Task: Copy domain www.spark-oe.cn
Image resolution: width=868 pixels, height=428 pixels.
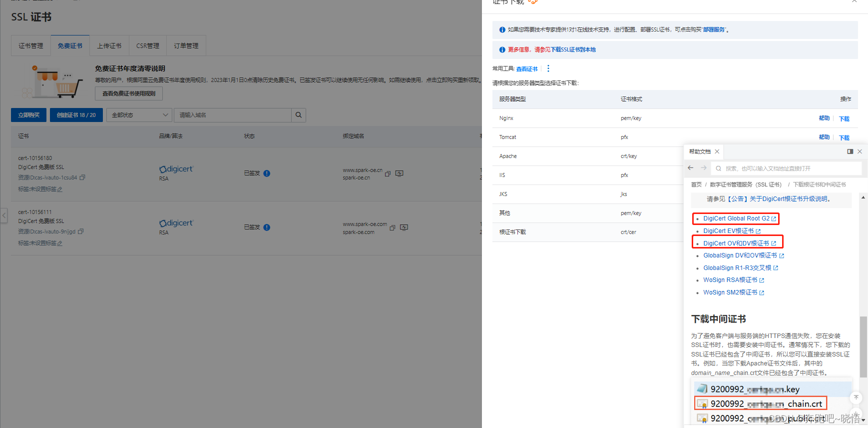Action: point(388,173)
